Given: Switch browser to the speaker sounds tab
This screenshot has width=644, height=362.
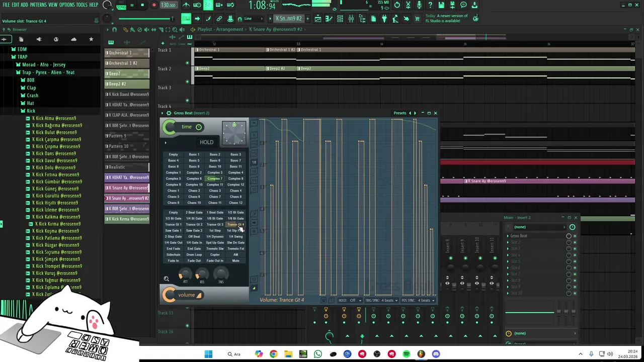Looking at the screenshot, I should [39, 39].
